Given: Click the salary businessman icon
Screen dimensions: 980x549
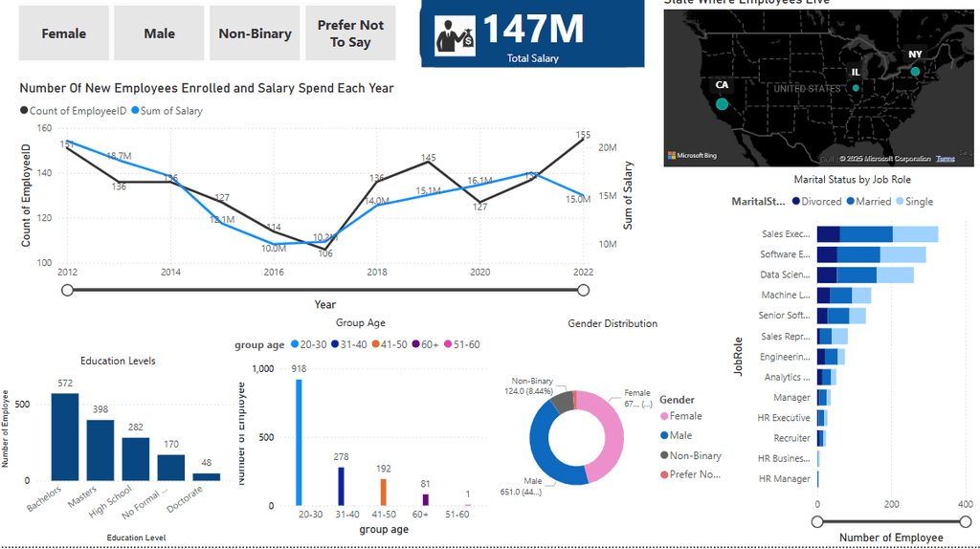Looking at the screenshot, I should [x=455, y=35].
